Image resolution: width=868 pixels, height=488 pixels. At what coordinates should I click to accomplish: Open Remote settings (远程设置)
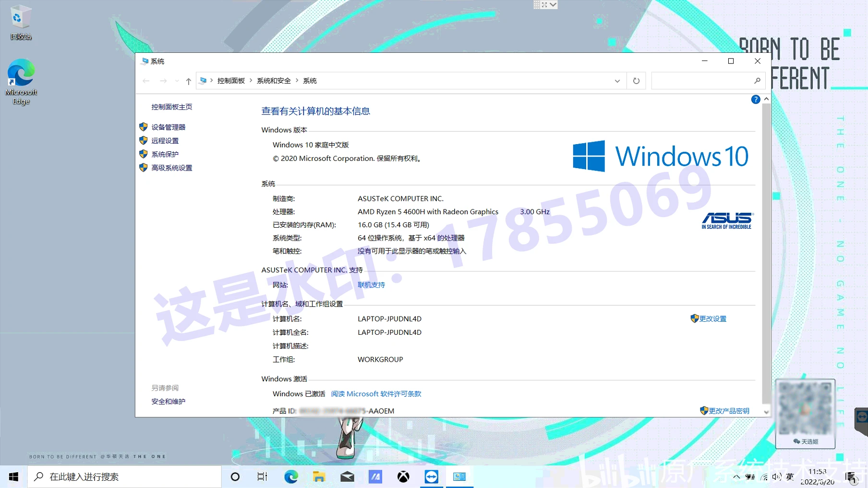tap(165, 141)
